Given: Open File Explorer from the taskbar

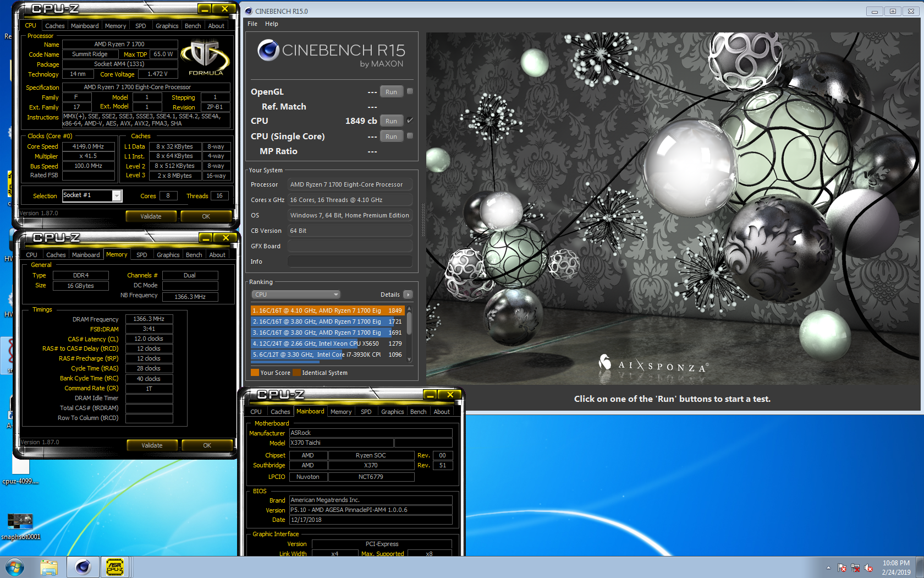Looking at the screenshot, I should 49,567.
